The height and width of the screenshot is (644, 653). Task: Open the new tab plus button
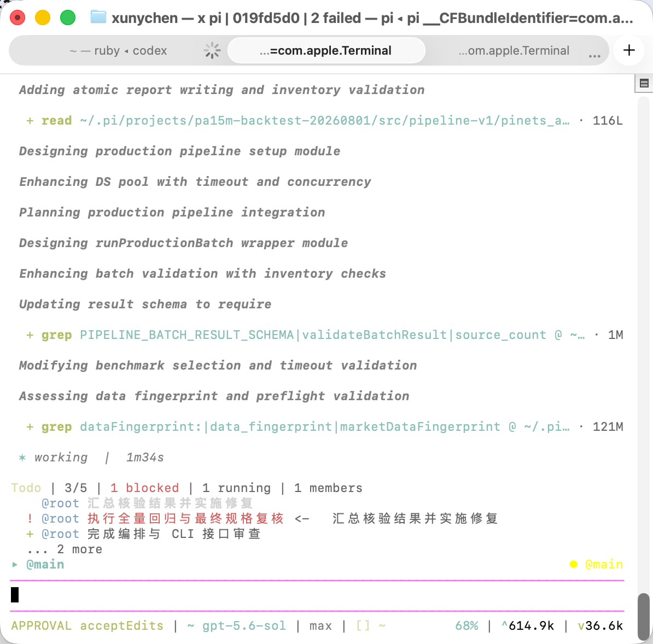pyautogui.click(x=629, y=50)
